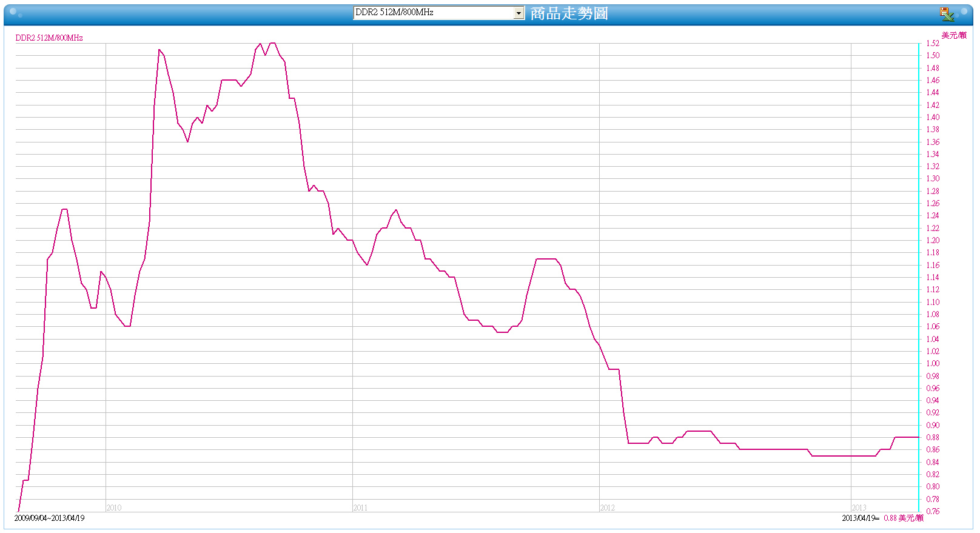Click the 0.90 value on price axis

tap(933, 425)
